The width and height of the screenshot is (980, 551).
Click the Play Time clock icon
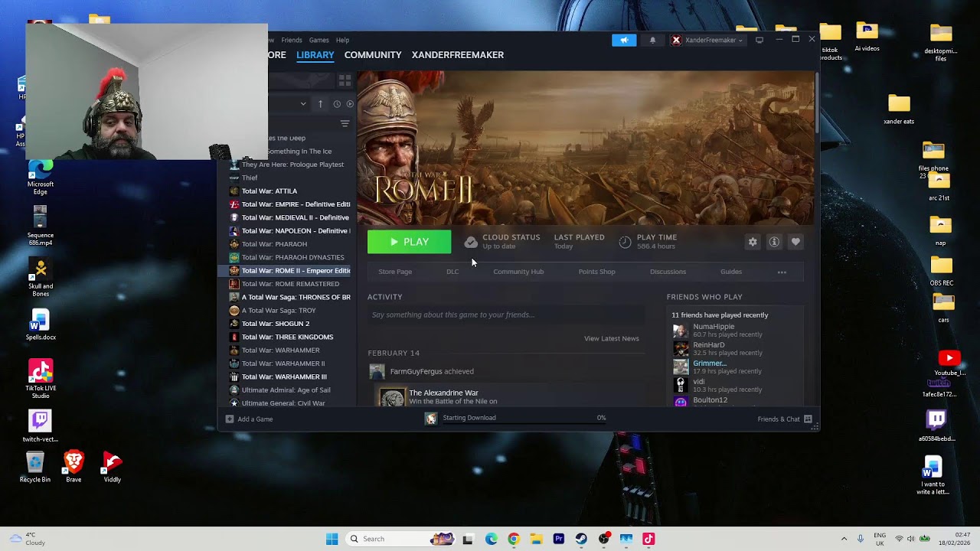[x=626, y=242]
